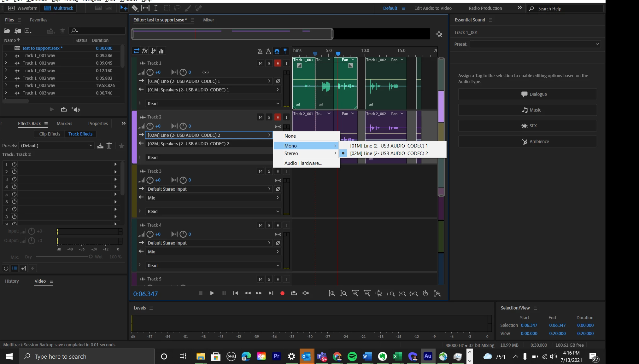This screenshot has width=639, height=364.
Task: Choose Audio Hardware... from the input menu
Action: [x=303, y=163]
